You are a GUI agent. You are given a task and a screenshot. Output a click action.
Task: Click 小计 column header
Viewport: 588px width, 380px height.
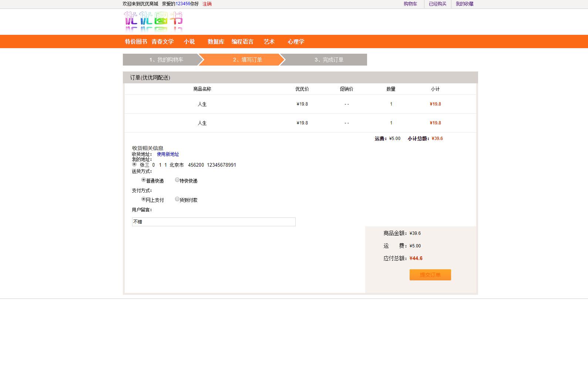(435, 89)
